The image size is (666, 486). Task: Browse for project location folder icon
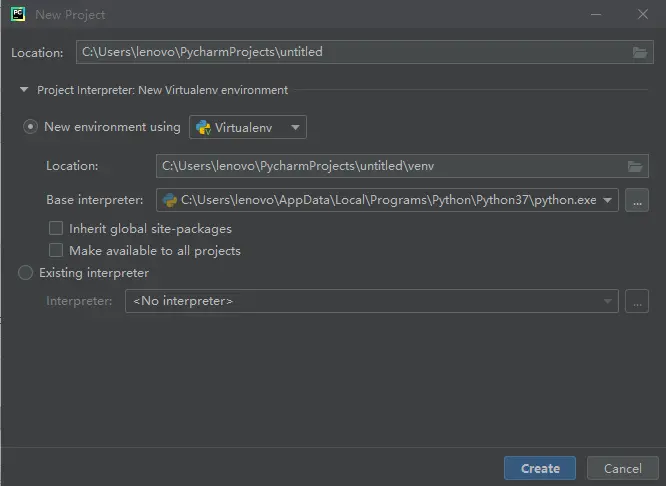tap(640, 52)
